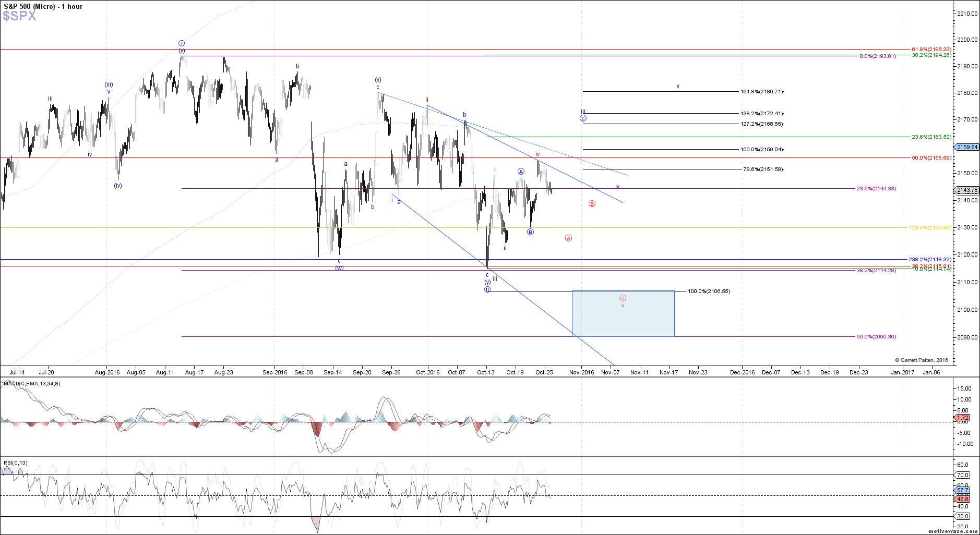Image resolution: width=980 pixels, height=535 pixels.
Task: Click the Nov-2016 date on time axis
Action: [x=581, y=372]
